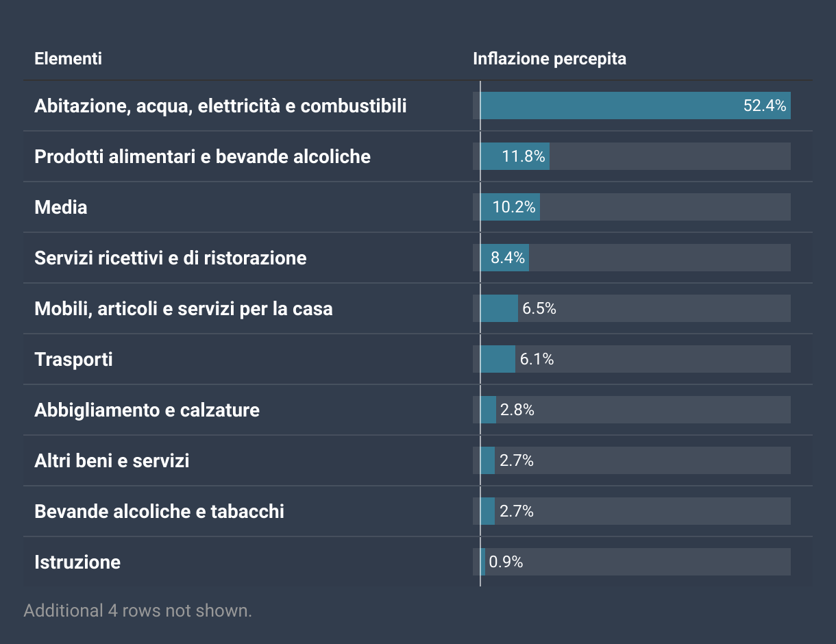Screen dimensions: 836x644
Task: Click Mobili, articoli e servizi per la casa
Action: pos(183,309)
